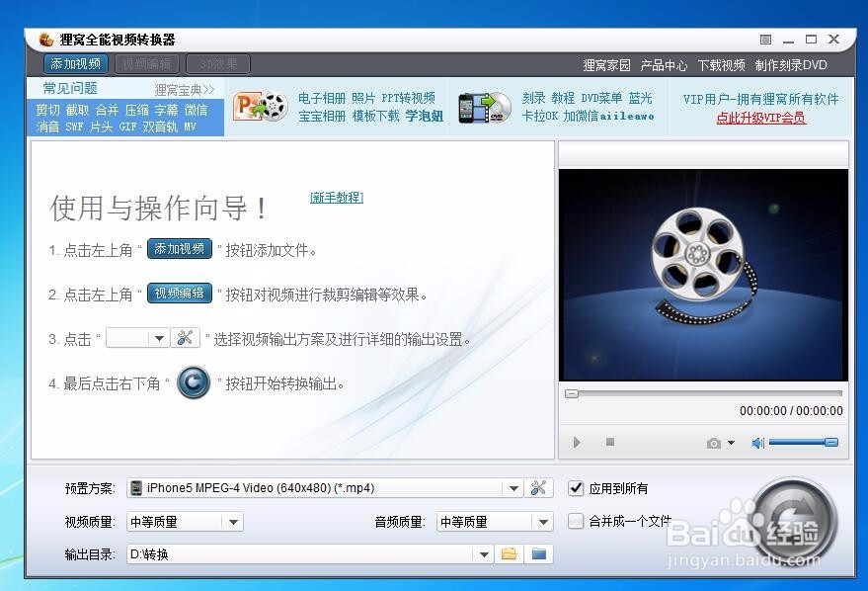Click the 模板下载 link
This screenshot has height=591, width=868.
376,116
